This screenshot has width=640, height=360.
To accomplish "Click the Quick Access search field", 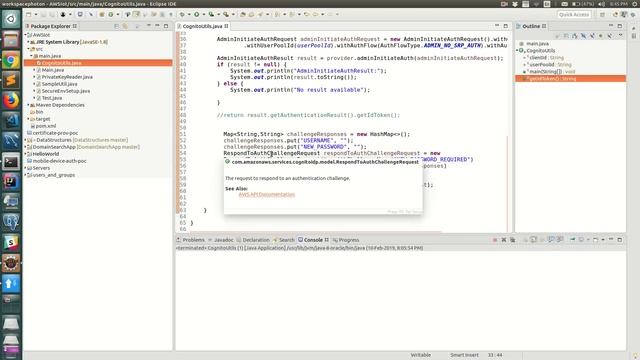I will [x=574, y=15].
